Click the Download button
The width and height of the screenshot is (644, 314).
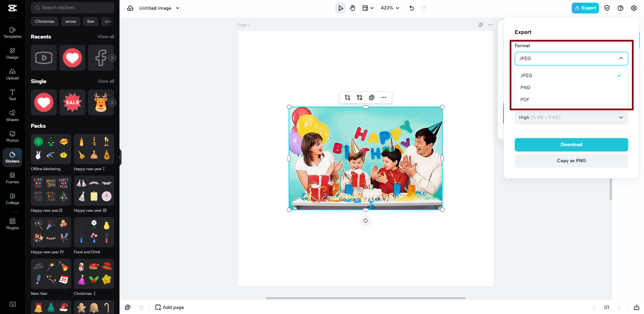pos(571,145)
